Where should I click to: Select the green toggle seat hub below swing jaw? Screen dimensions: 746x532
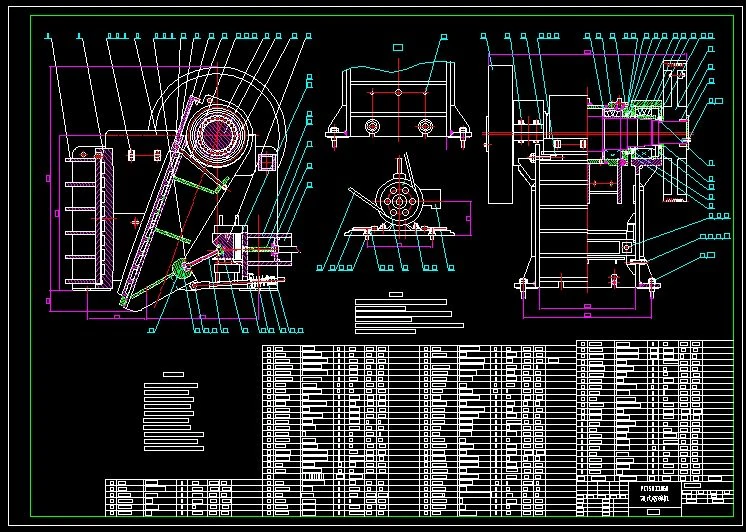point(182,269)
